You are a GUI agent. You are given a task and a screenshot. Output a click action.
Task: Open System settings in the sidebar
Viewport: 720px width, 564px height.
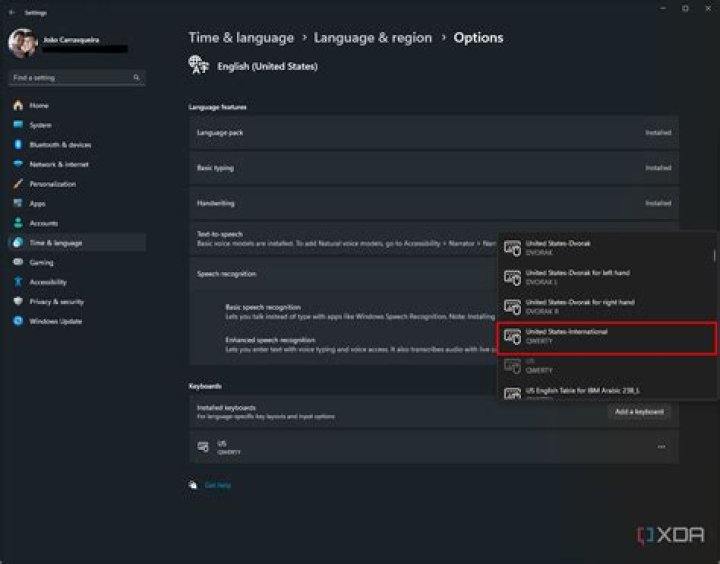click(77, 125)
